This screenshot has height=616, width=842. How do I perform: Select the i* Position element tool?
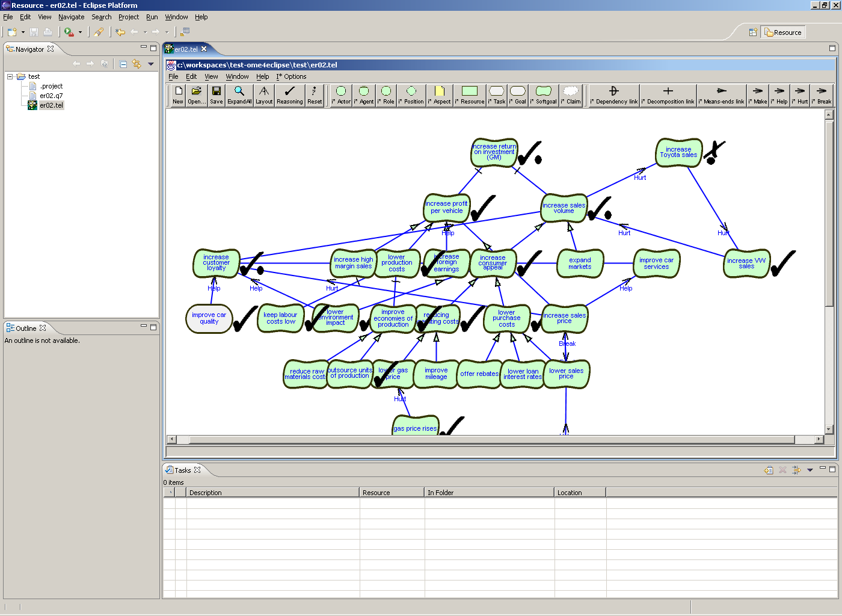coord(411,95)
